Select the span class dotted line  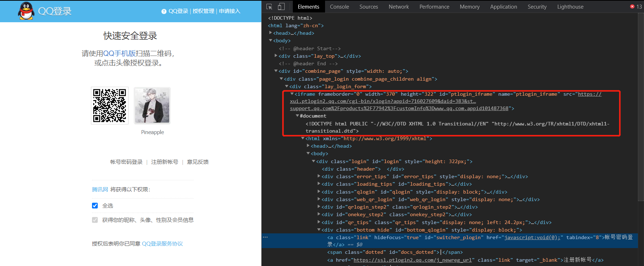pyautogui.click(x=395, y=252)
